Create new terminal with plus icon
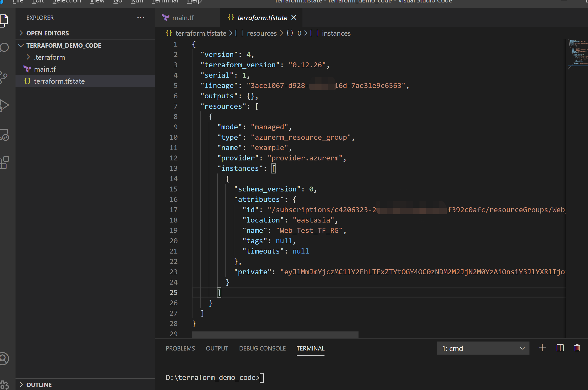 (x=542, y=348)
